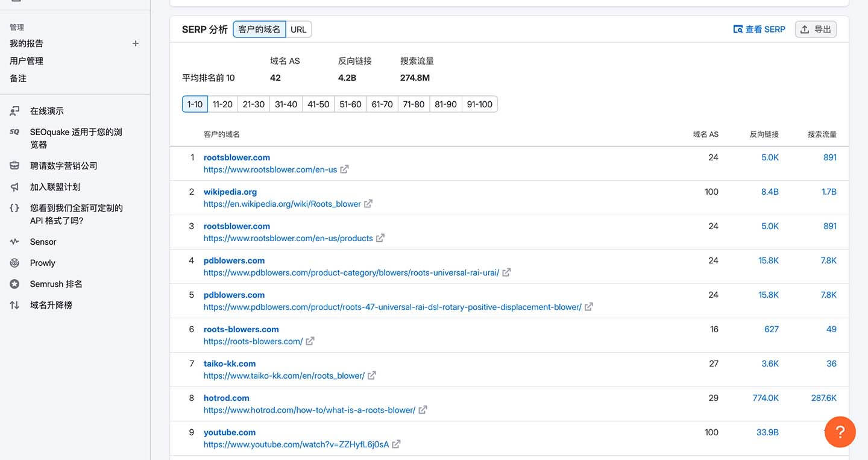
Task: Click the SEOquake SQ icon
Action: [14, 132]
